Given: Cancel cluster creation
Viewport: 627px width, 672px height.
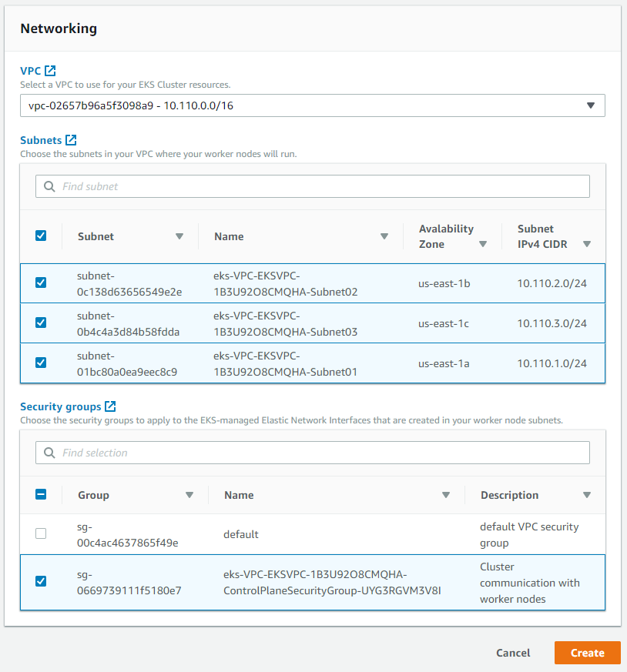Looking at the screenshot, I should 513,653.
